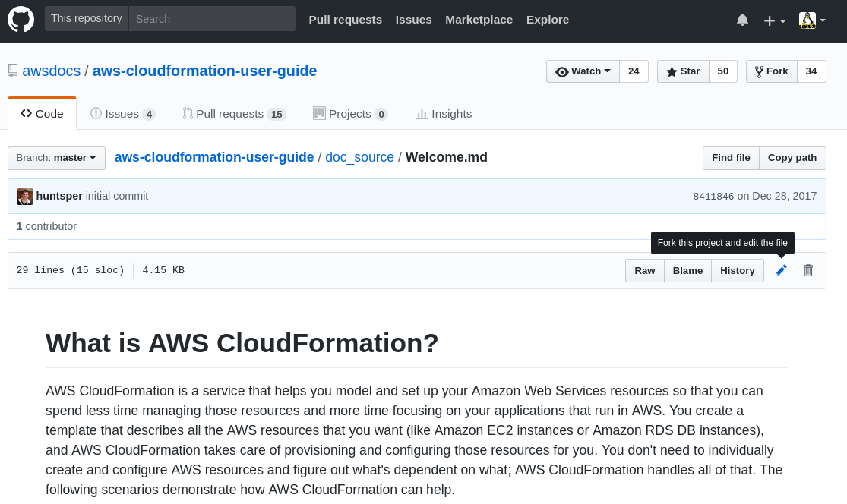The width and height of the screenshot is (847, 504).
Task: Click the pencil edit file icon
Action: pyautogui.click(x=781, y=270)
